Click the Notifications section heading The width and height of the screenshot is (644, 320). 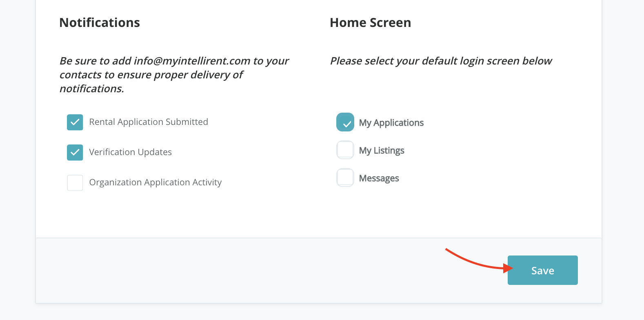coord(100,23)
